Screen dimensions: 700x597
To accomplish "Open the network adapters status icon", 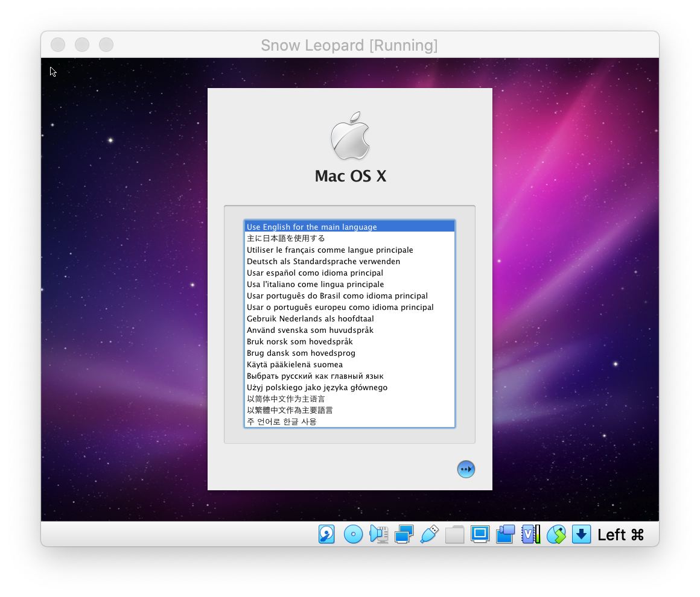I will (404, 534).
